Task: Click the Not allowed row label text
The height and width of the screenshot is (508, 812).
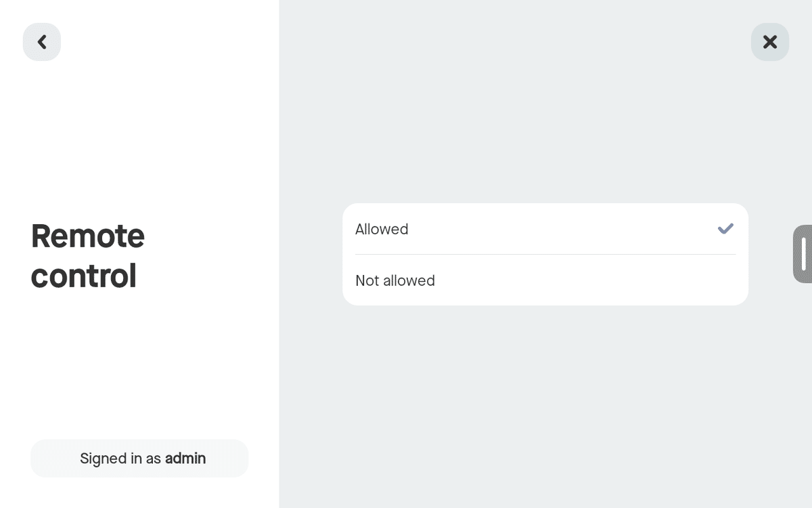Action: click(395, 280)
